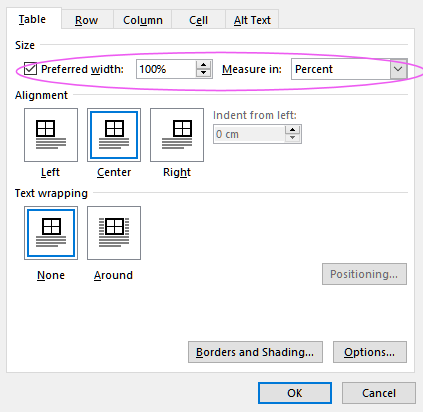Choose Around text wrapping icon
Viewport: 423px width, 412px height.
click(114, 233)
